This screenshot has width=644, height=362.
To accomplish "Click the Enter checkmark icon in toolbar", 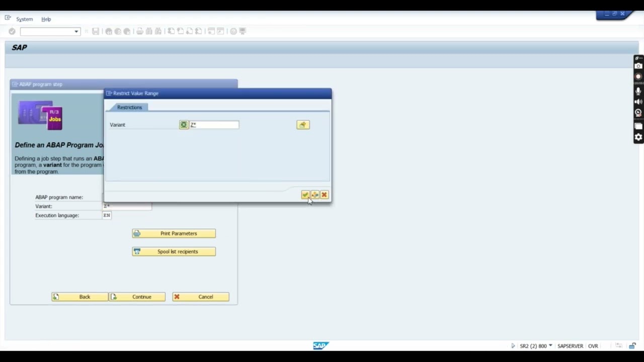I will pyautogui.click(x=12, y=31).
